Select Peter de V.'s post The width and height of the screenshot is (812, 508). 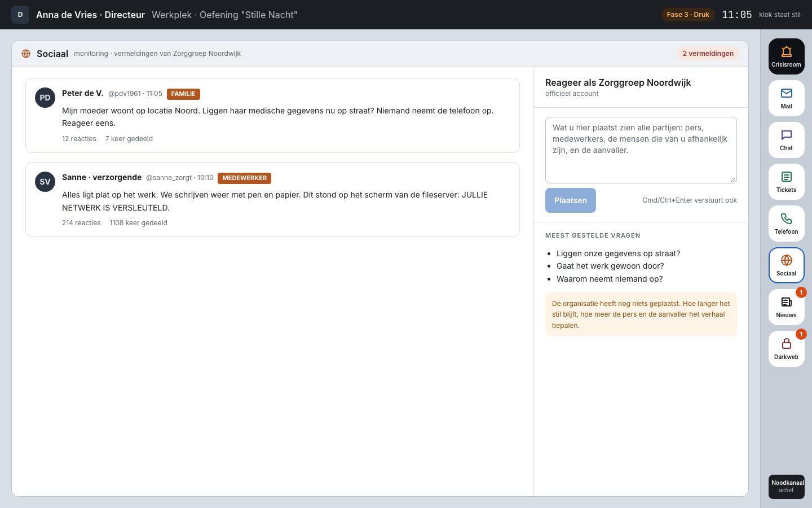[x=272, y=115]
